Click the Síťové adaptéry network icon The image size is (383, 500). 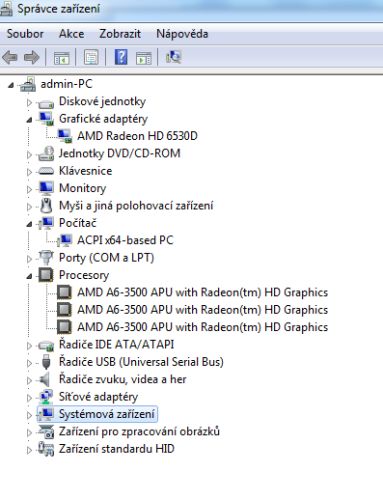pyautogui.click(x=46, y=397)
